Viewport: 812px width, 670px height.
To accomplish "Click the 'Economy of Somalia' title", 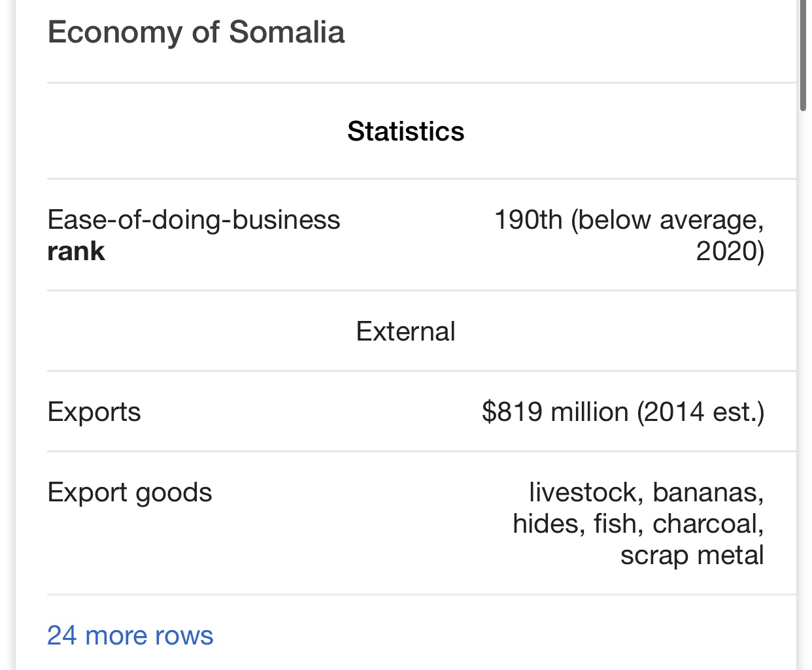I will click(196, 33).
